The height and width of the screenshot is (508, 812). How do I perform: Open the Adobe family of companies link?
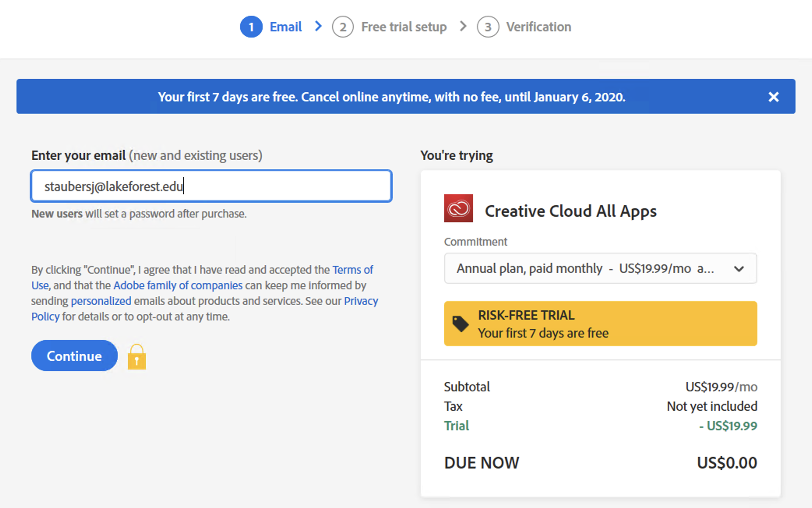click(x=178, y=285)
